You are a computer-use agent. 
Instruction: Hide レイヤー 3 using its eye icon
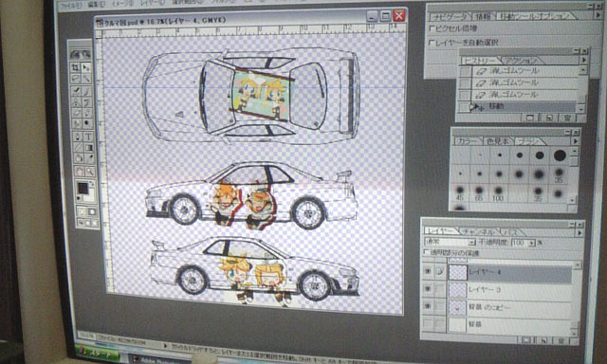click(x=428, y=289)
